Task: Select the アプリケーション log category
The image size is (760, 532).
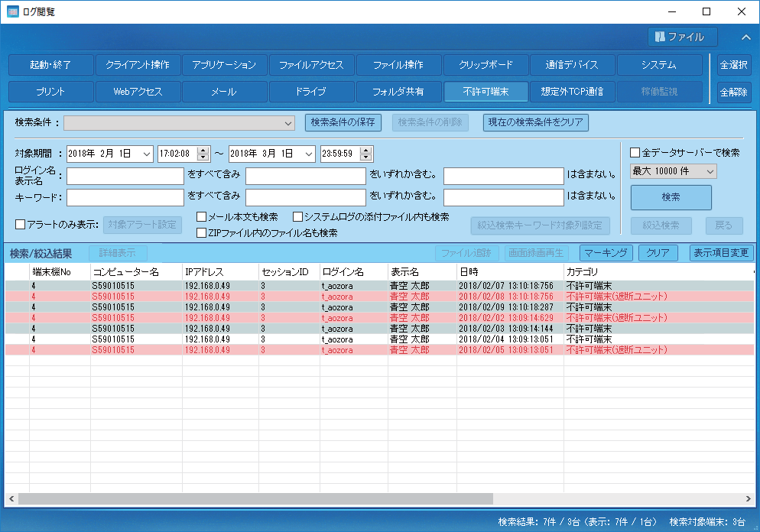Action: tap(225, 65)
